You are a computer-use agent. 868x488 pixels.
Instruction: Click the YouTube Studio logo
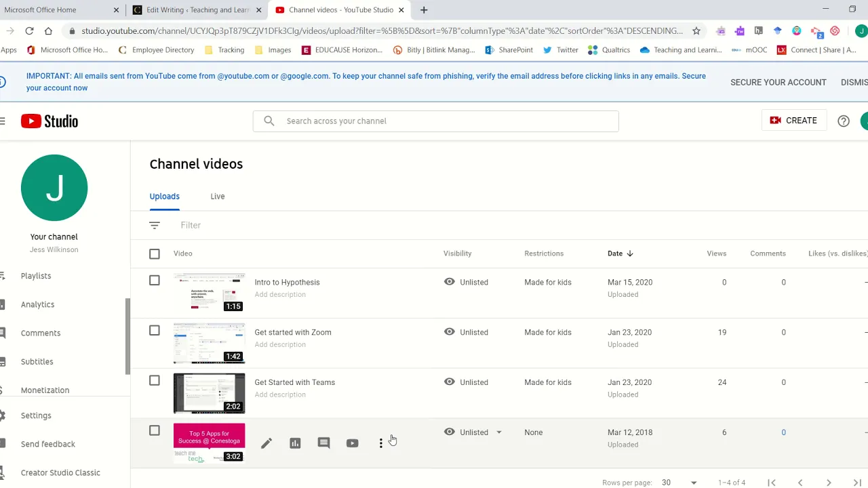click(x=50, y=121)
